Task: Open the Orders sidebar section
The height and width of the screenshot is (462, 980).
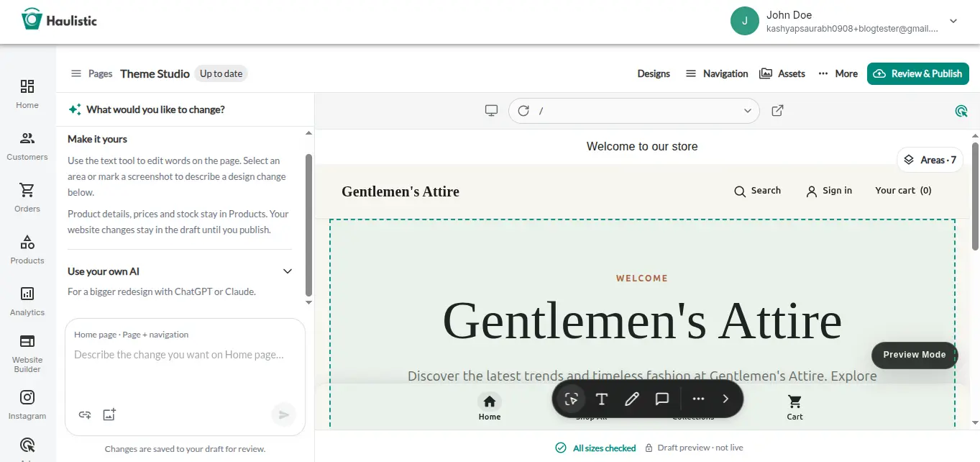Action: [x=27, y=198]
